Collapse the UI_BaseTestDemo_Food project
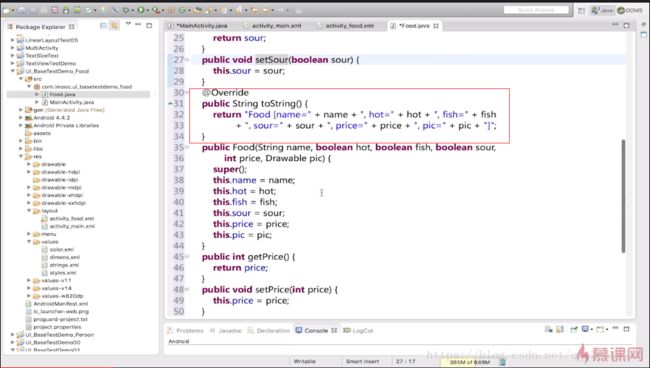The height and width of the screenshot is (368, 650). (x=12, y=71)
